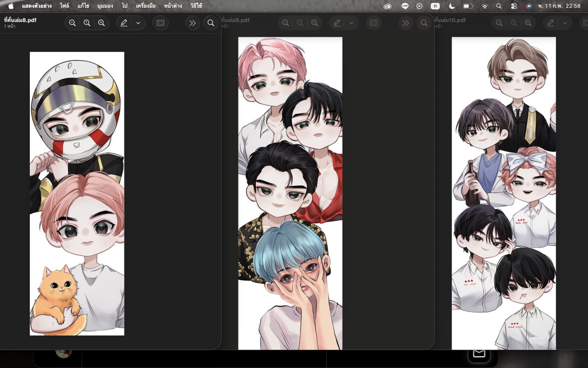This screenshot has width=588, height=368.
Task: Zoom out in ที่คั่นเล่ม10.pdf window
Action: click(x=499, y=23)
